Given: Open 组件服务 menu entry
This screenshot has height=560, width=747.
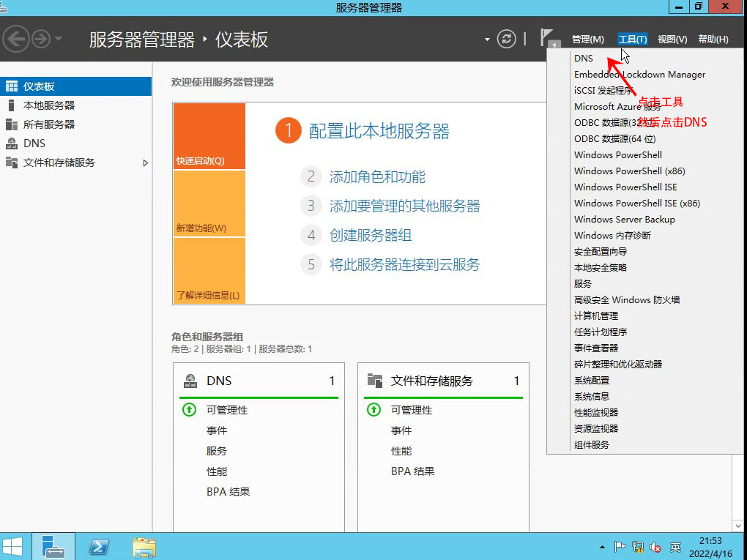Looking at the screenshot, I should (x=592, y=445).
